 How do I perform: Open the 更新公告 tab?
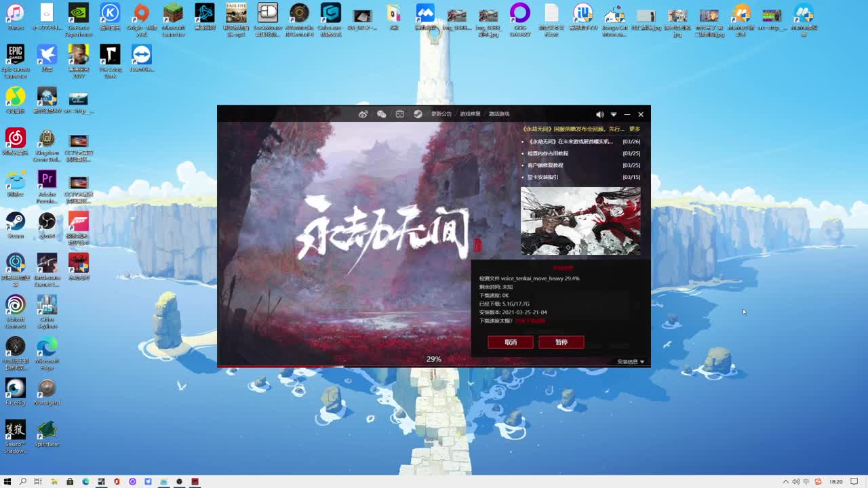[441, 114]
